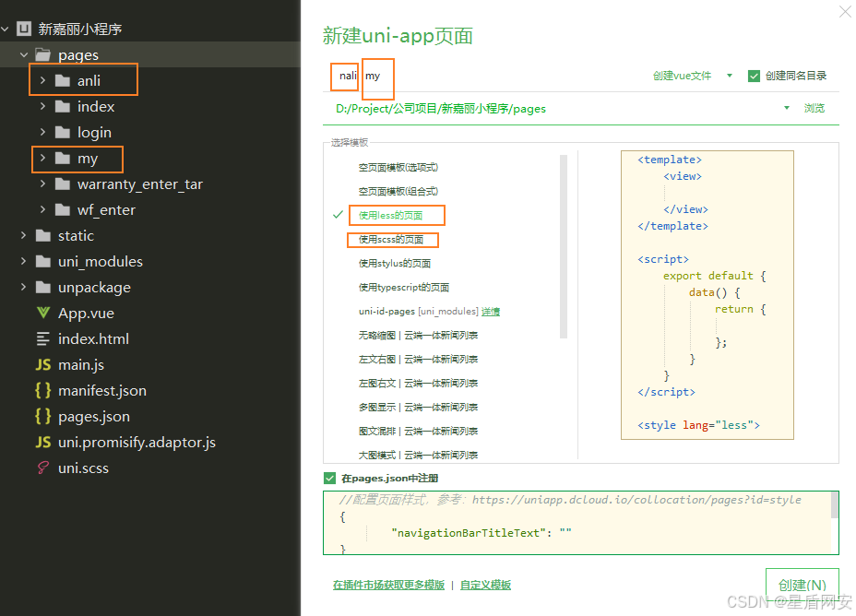
Task: Click the directory path D:/Project/公司项目/新嘉丽小程序/pages
Action: pos(441,109)
